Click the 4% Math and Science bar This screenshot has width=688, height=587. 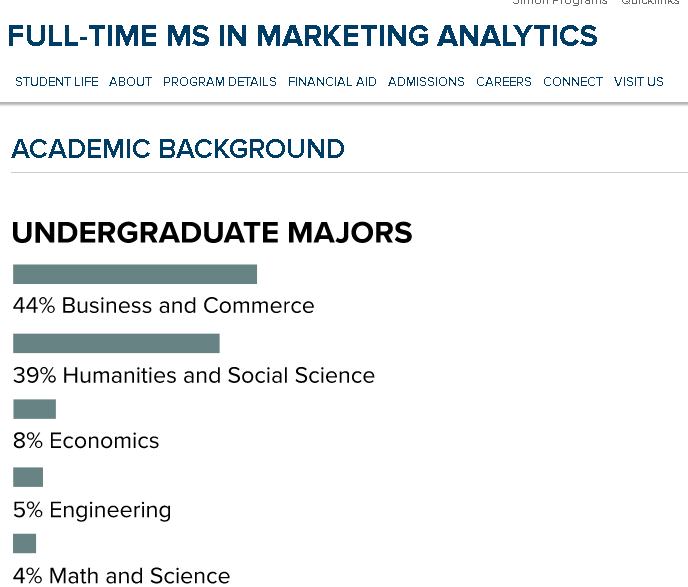click(x=24, y=544)
